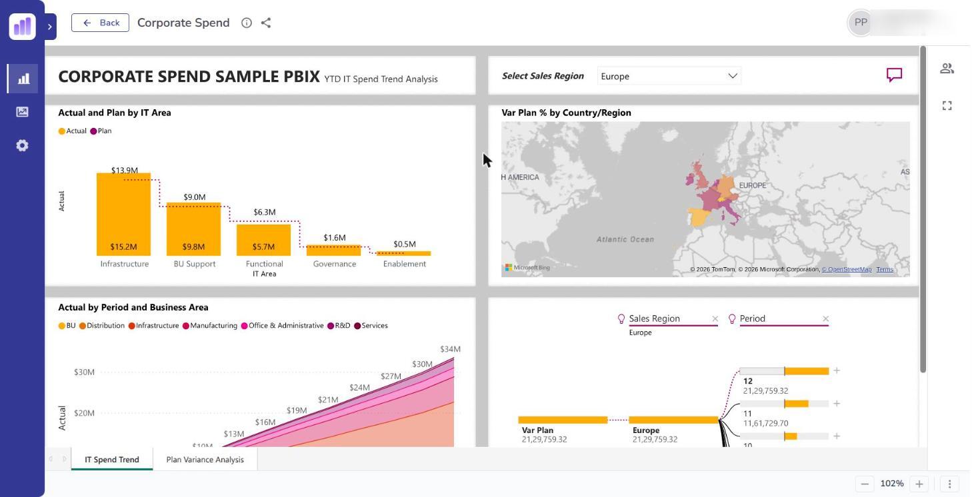Toggle the Actual legend item in IT Area chart
Image resolution: width=980 pixels, height=497 pixels.
[x=73, y=131]
